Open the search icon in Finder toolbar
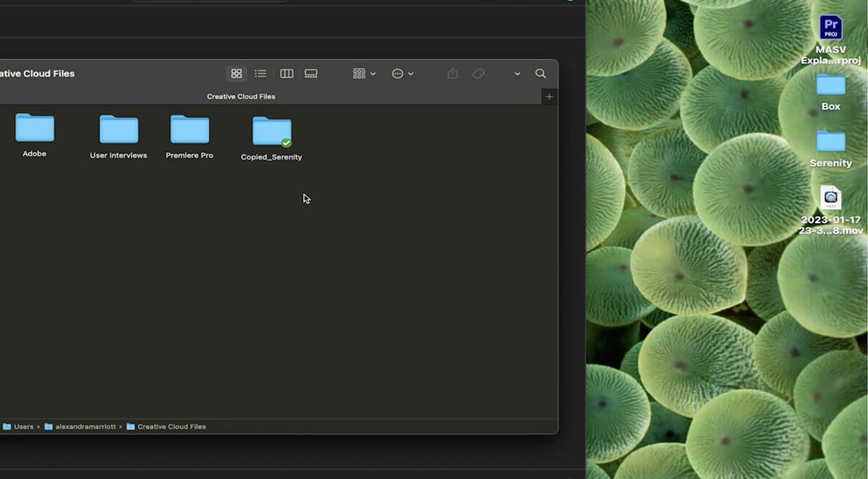The height and width of the screenshot is (479, 868). (x=540, y=73)
